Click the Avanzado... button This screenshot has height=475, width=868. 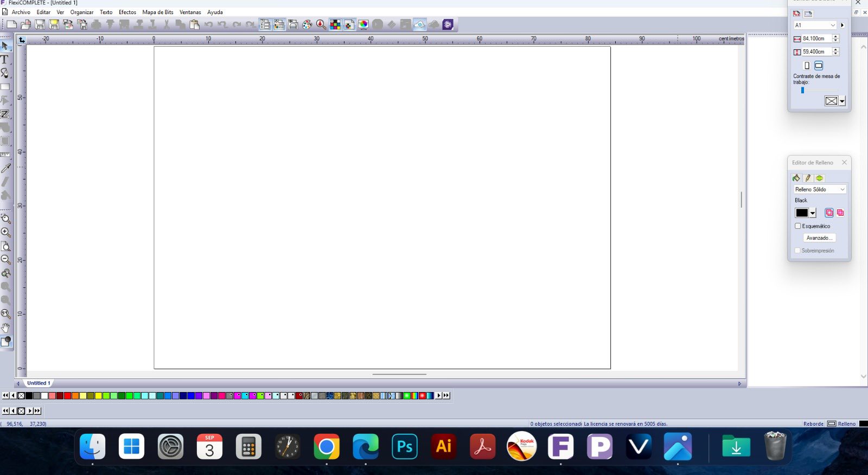pyautogui.click(x=819, y=238)
